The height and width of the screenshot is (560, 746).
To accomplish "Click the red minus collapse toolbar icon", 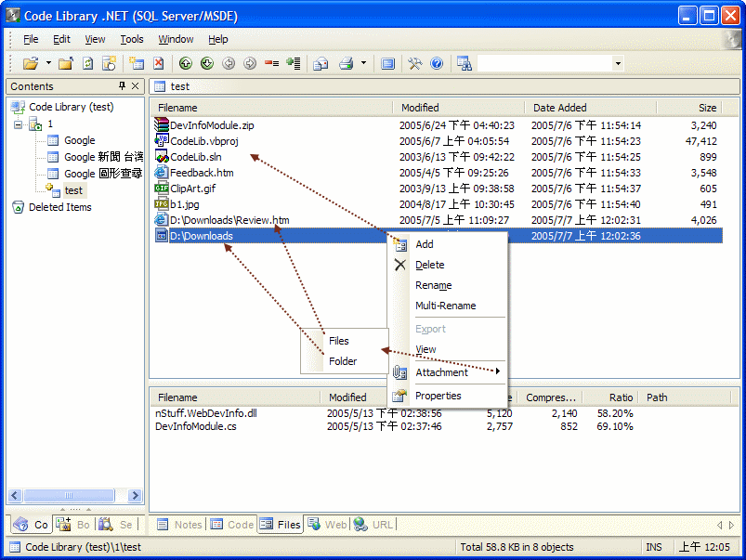I will [271, 63].
